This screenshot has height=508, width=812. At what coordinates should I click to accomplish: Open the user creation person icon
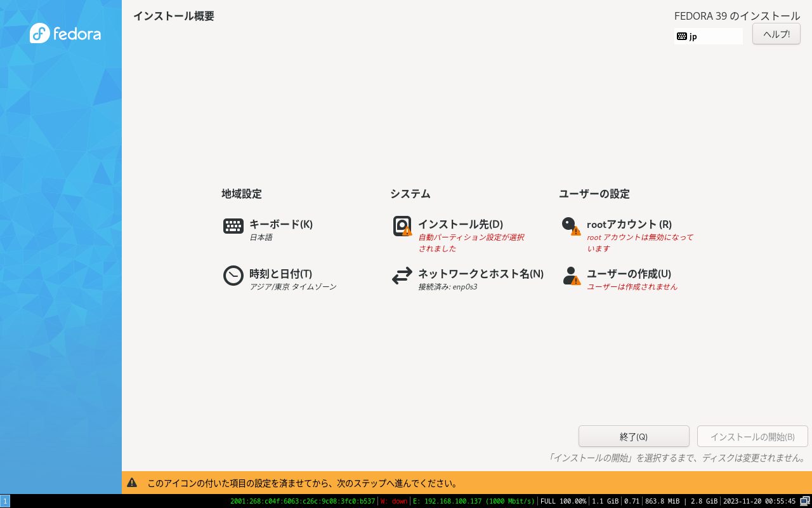pyautogui.click(x=571, y=276)
